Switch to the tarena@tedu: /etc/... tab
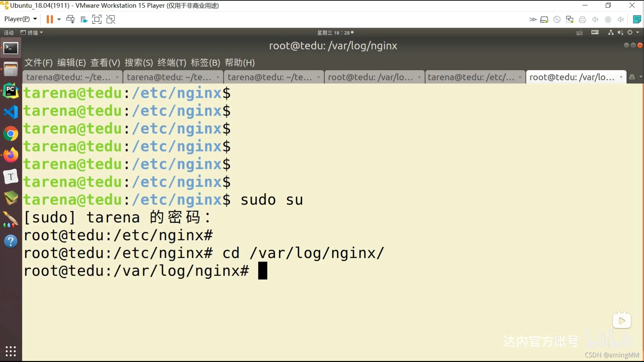Image resolution: width=644 pixels, height=362 pixels. (x=471, y=77)
